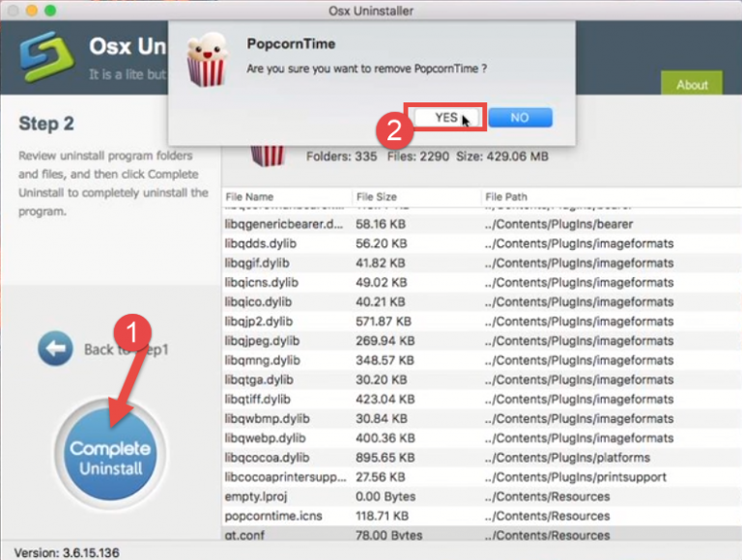The width and height of the screenshot is (742, 560).
Task: Select the libcocoaprintersupp... file row
Action: tap(482, 477)
